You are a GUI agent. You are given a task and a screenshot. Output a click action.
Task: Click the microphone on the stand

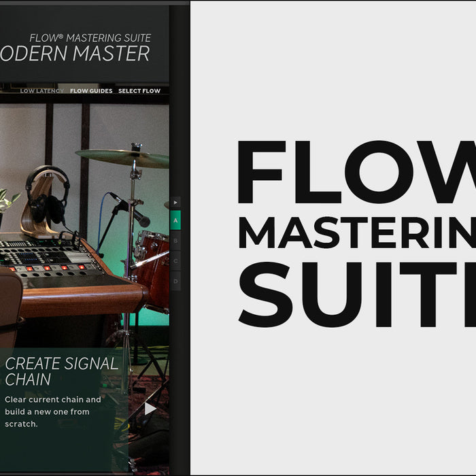pos(131,211)
